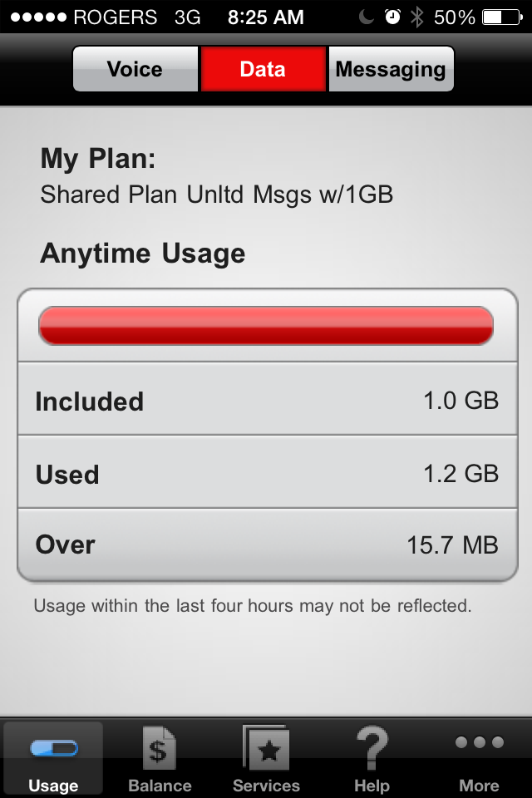Tap the Shared Plan Unltd Msgs plan name
The image size is (532, 798).
click(x=216, y=195)
